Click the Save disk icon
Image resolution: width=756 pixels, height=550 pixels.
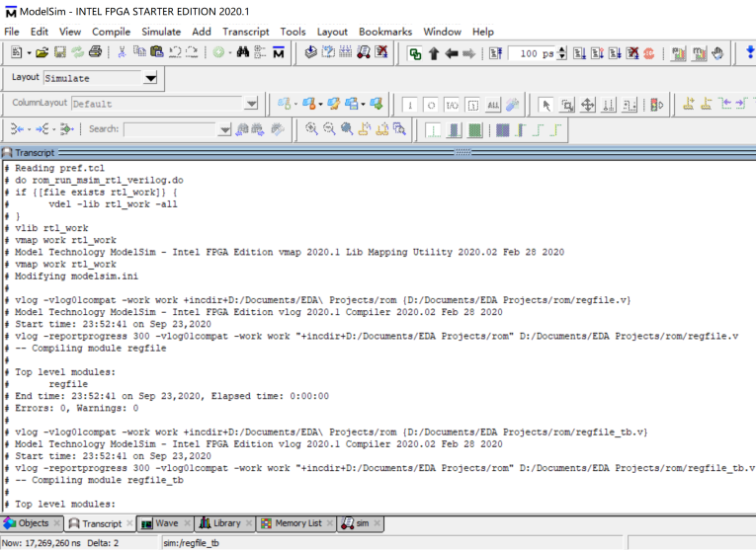(x=59, y=52)
